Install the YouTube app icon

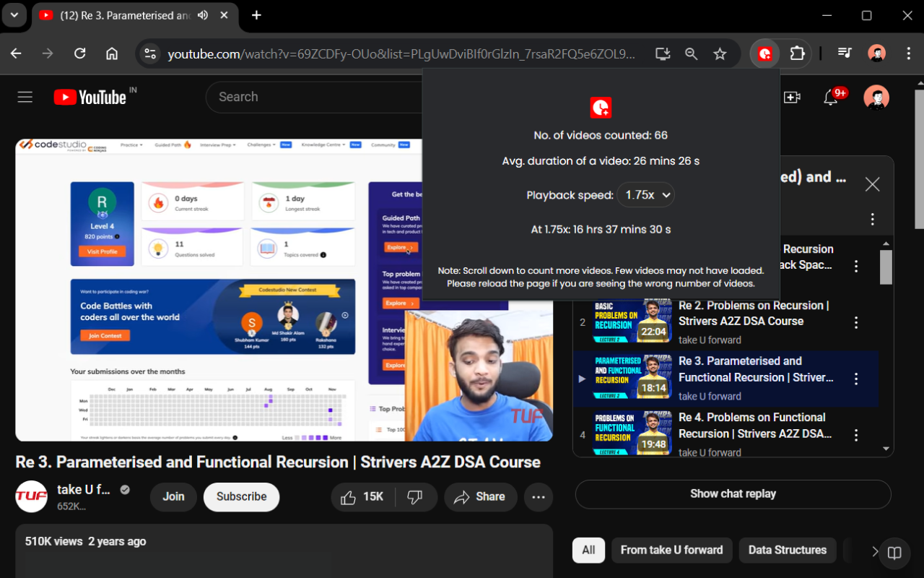click(663, 53)
